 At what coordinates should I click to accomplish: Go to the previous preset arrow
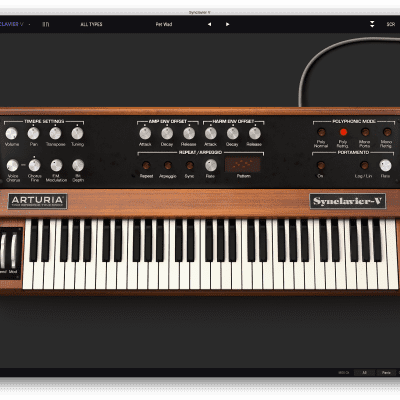click(209, 24)
